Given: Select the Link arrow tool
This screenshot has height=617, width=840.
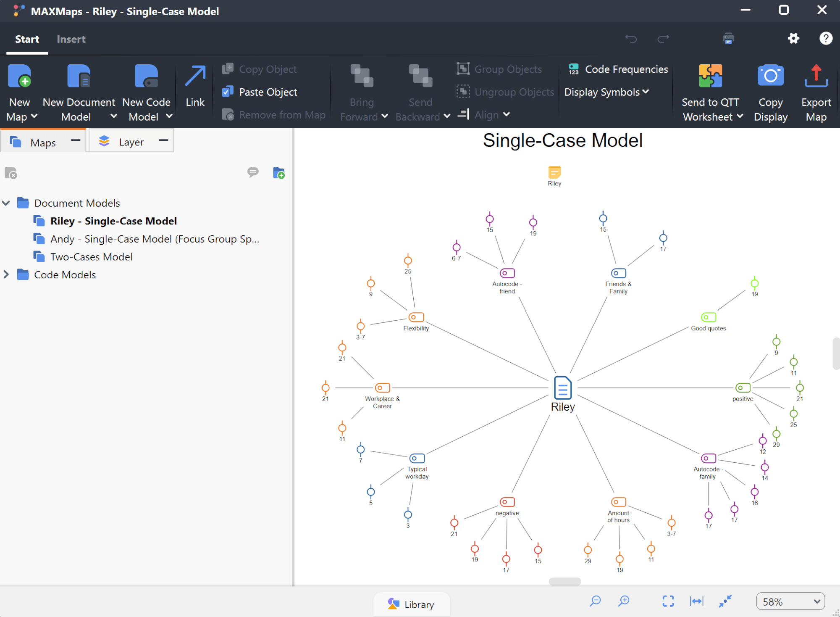Looking at the screenshot, I should point(195,76).
